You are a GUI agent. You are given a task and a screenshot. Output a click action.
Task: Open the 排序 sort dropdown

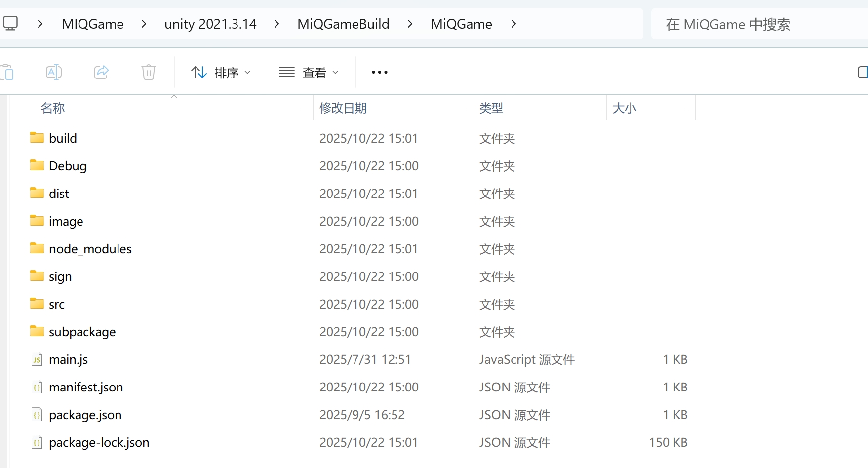[221, 73]
